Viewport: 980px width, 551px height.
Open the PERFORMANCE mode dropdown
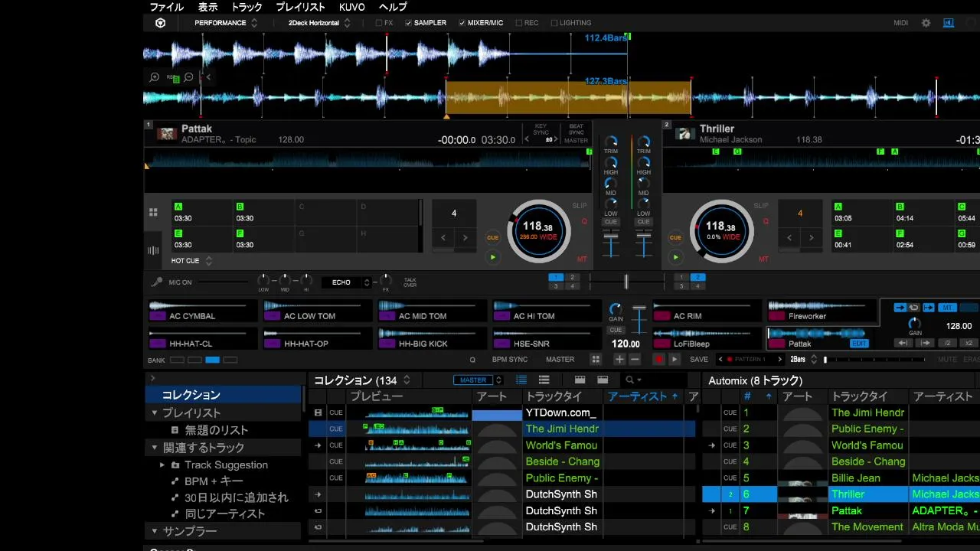point(226,23)
